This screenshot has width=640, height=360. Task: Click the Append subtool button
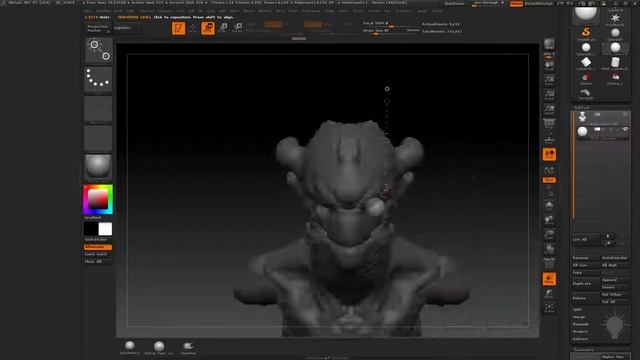point(615,280)
